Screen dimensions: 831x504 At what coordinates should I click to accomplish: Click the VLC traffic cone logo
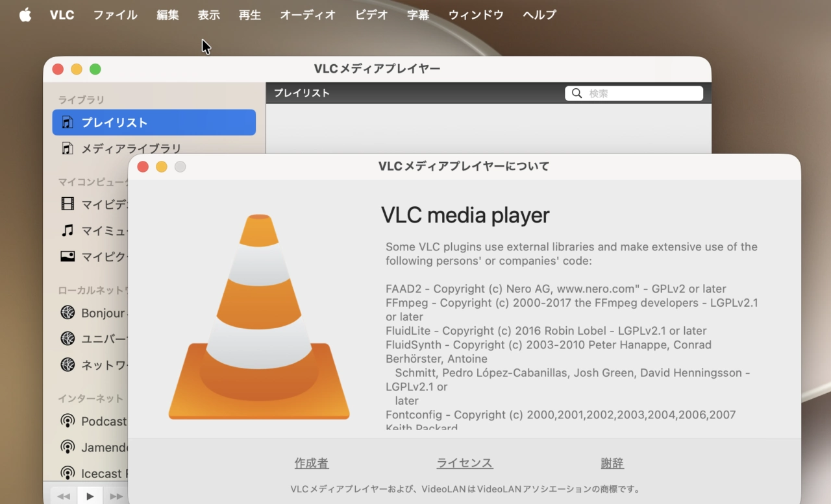259,317
